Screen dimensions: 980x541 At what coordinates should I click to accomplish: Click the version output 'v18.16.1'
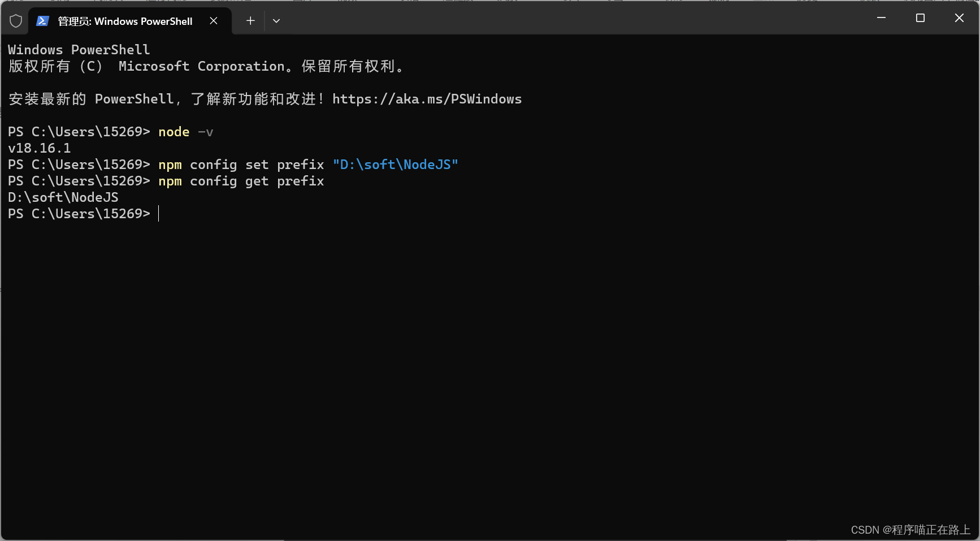click(x=40, y=148)
